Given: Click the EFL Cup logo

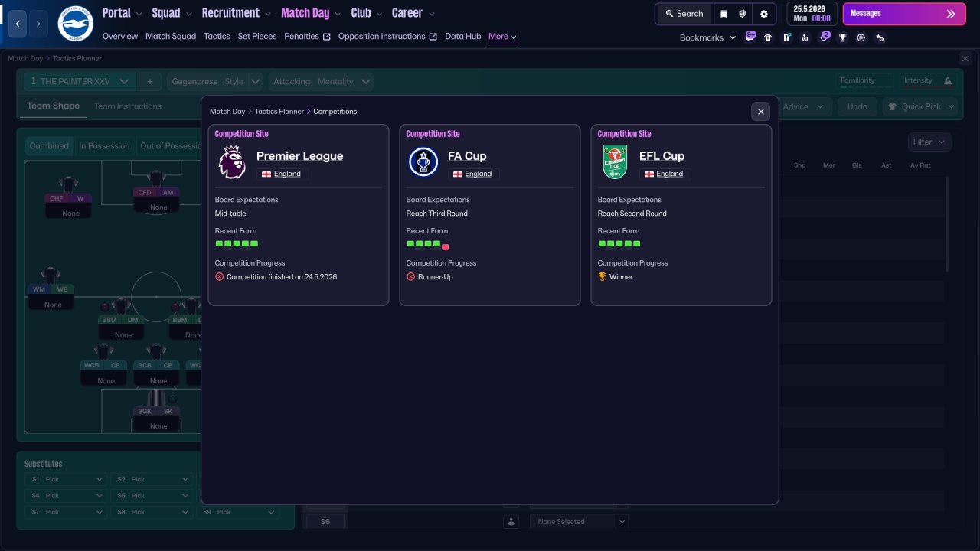Looking at the screenshot, I should [615, 162].
